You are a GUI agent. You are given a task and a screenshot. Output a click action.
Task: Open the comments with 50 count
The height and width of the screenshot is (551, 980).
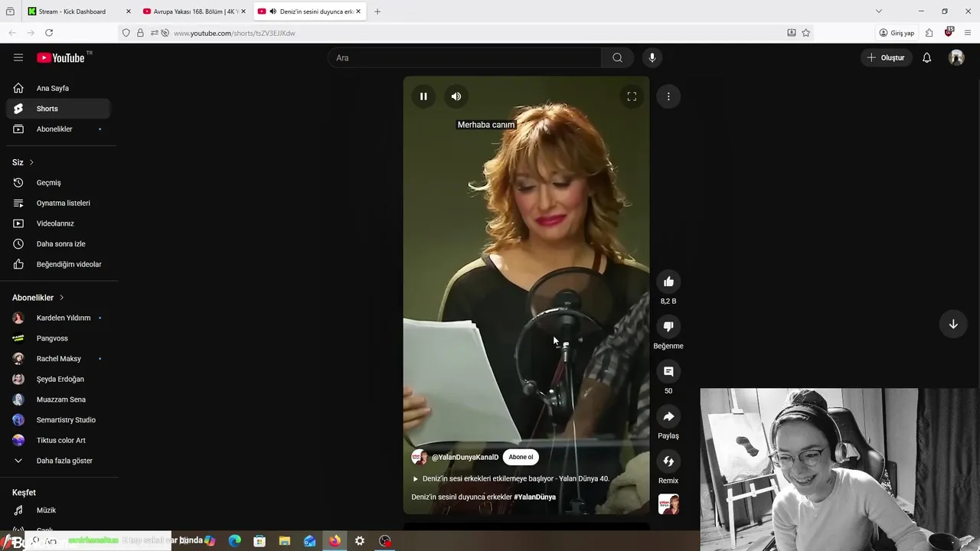coord(668,371)
